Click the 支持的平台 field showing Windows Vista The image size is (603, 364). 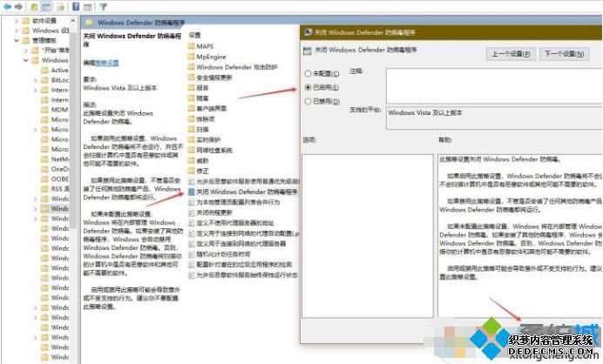click(494, 118)
